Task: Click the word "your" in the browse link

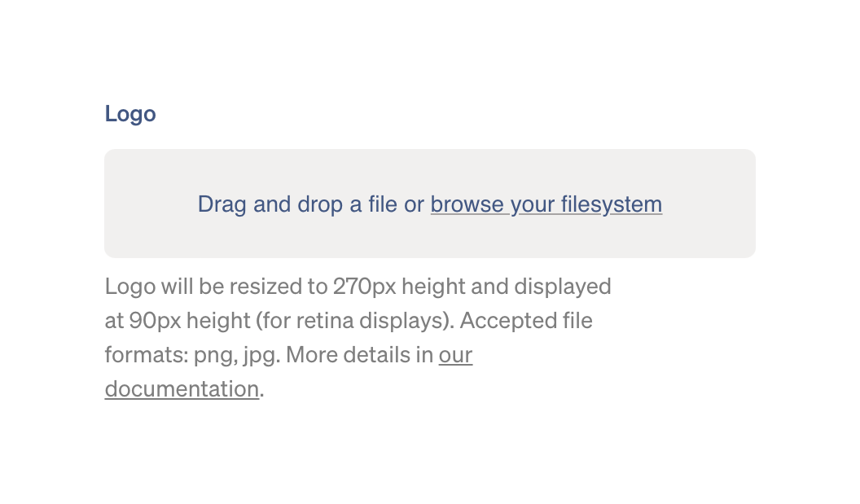Action: tap(533, 204)
